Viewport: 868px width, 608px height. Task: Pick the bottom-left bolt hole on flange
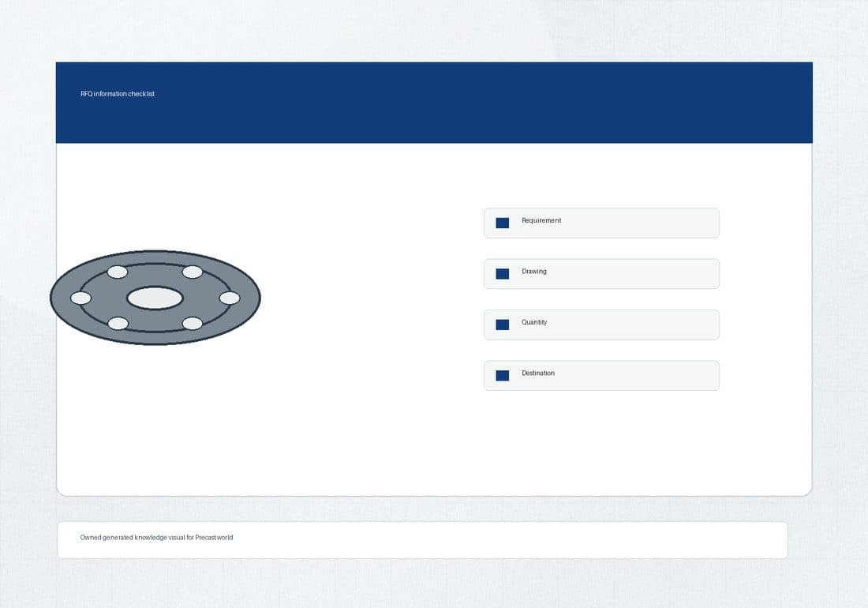point(118,324)
